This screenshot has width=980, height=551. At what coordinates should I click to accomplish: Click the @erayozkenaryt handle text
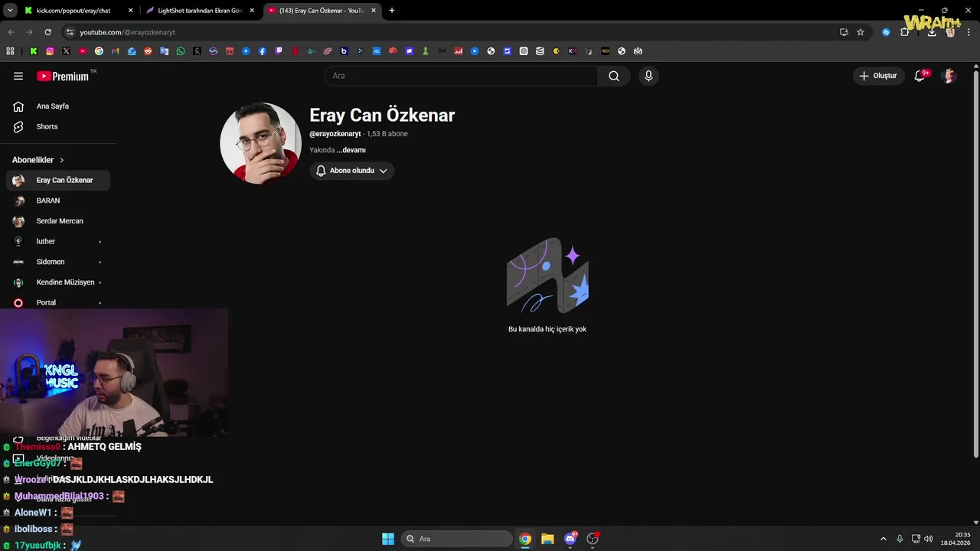pyautogui.click(x=335, y=134)
